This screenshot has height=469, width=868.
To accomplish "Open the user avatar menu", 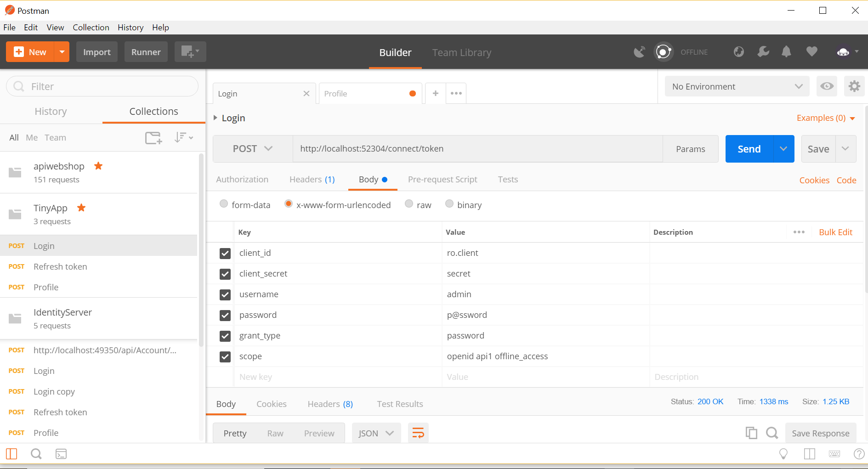I will click(x=847, y=52).
